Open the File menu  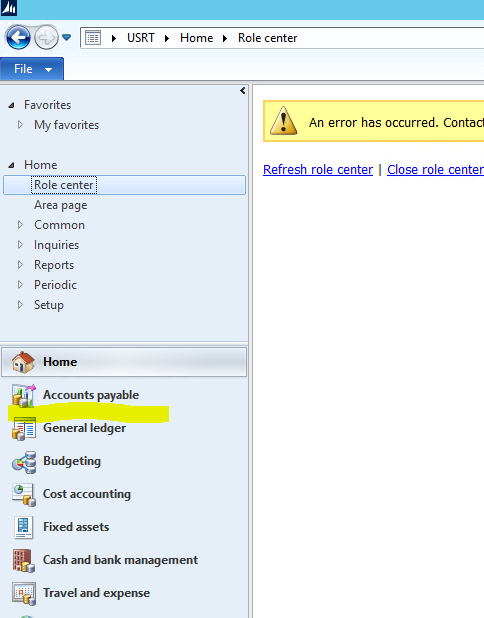click(32, 69)
